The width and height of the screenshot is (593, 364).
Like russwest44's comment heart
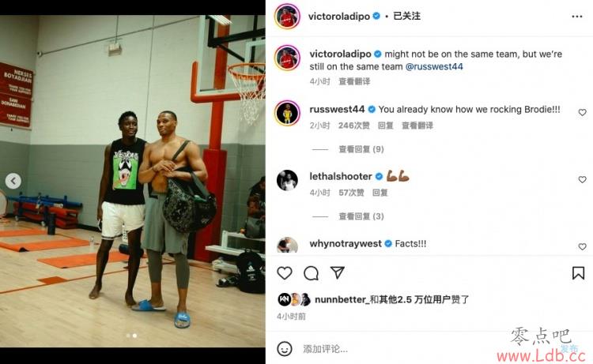(583, 113)
